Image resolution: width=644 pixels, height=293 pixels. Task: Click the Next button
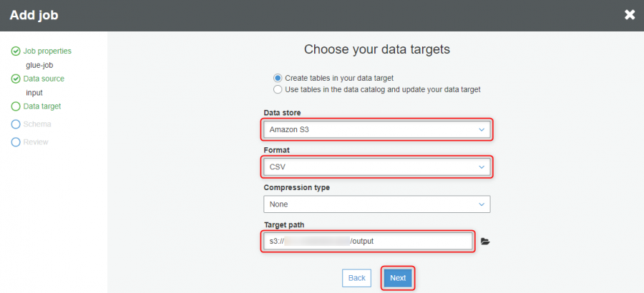click(398, 278)
